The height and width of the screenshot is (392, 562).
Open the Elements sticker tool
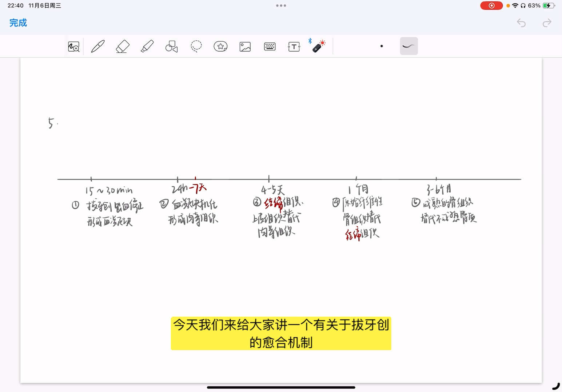click(220, 47)
